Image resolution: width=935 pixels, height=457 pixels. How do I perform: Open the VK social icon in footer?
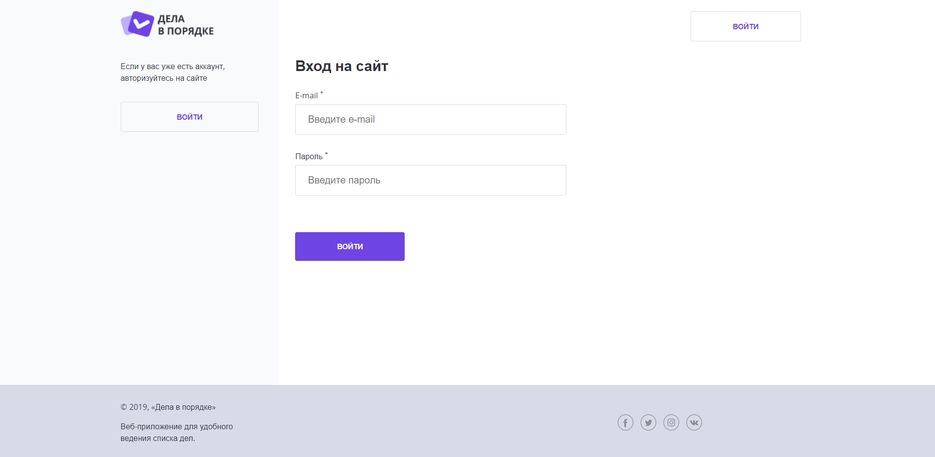(x=694, y=423)
